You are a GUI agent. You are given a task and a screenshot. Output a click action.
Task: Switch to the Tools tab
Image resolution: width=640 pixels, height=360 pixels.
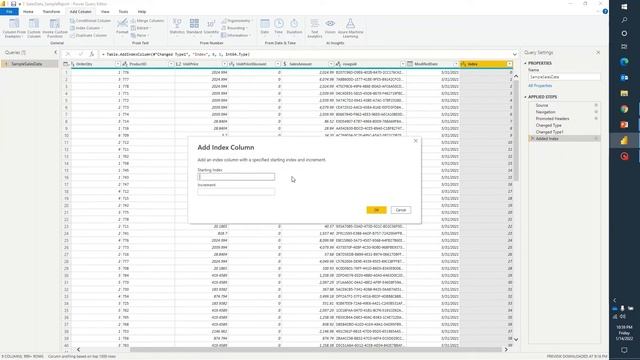coord(123,12)
